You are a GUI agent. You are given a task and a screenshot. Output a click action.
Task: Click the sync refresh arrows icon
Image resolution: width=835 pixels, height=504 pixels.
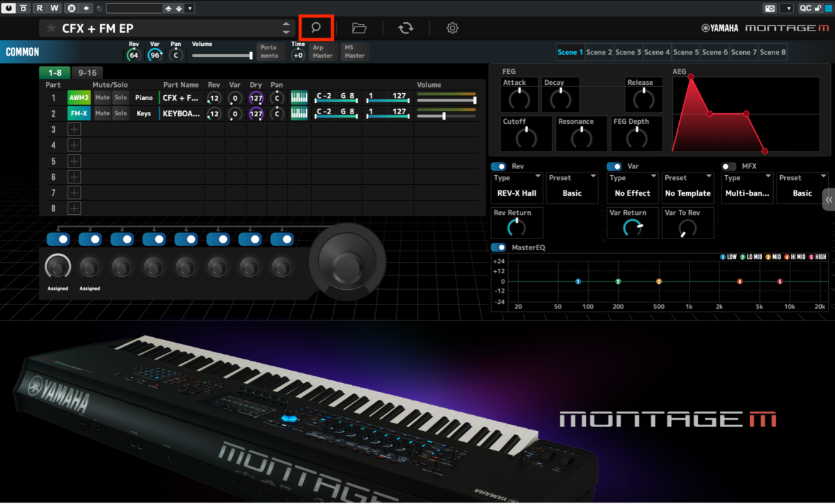pyautogui.click(x=406, y=28)
